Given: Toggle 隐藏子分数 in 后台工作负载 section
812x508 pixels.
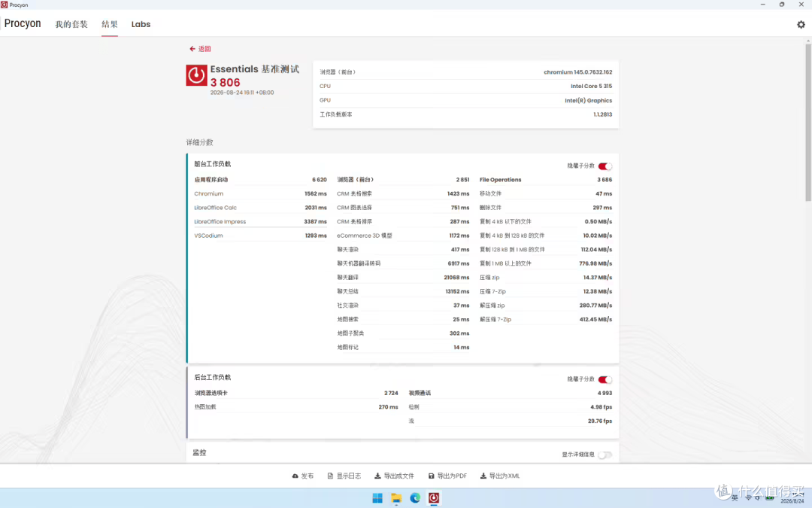Looking at the screenshot, I should coord(604,379).
